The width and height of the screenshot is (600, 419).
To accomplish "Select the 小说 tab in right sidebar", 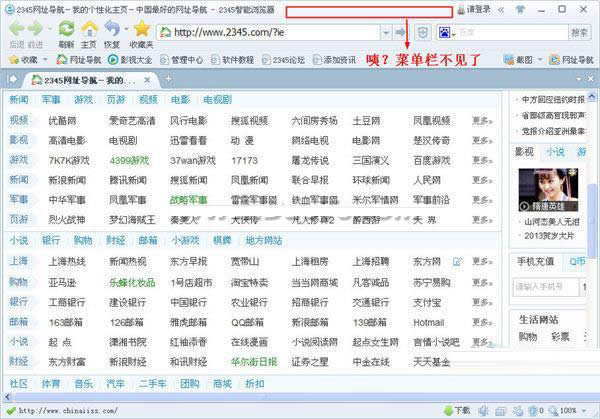I will (x=555, y=151).
